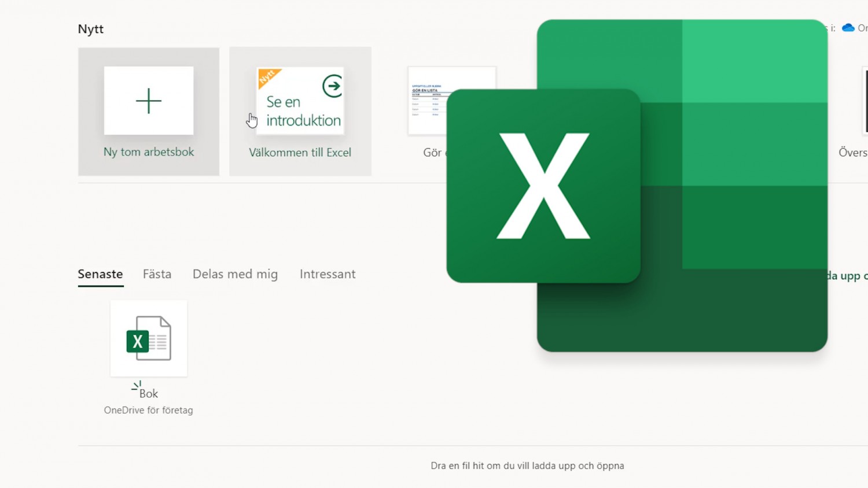868x488 pixels.
Task: Click the green Excel X icon on Bok file
Action: [x=137, y=342]
